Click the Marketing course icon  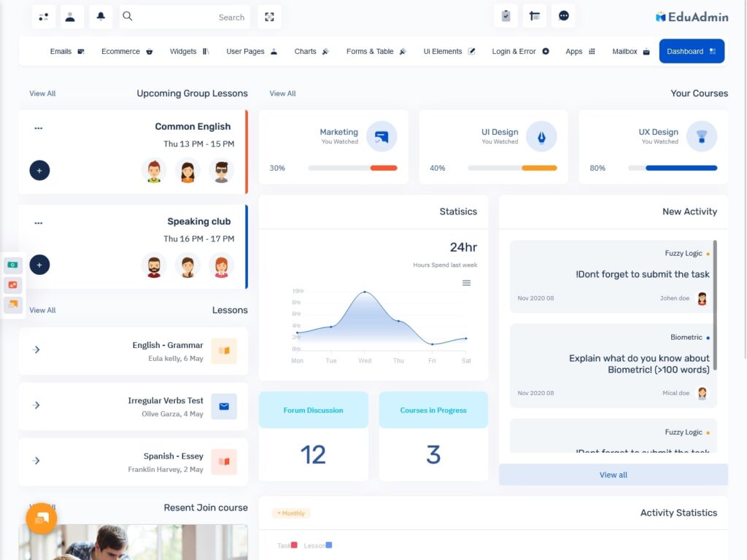click(382, 136)
